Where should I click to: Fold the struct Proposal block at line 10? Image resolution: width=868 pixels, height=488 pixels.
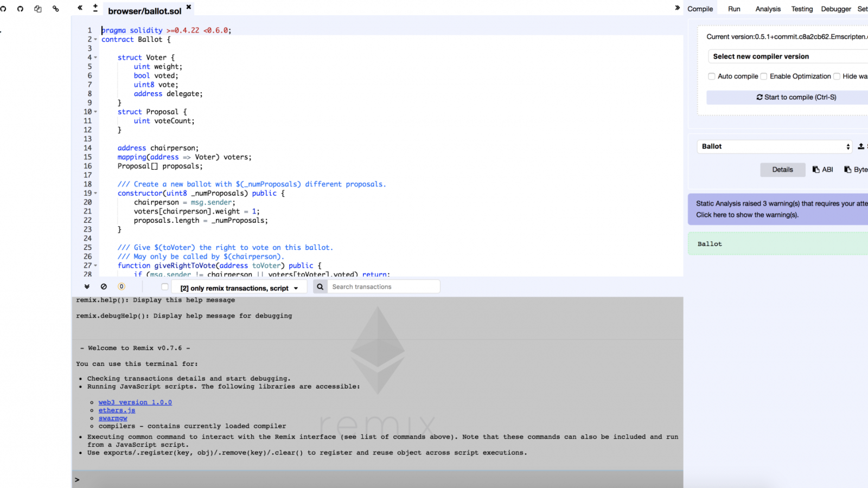point(96,112)
